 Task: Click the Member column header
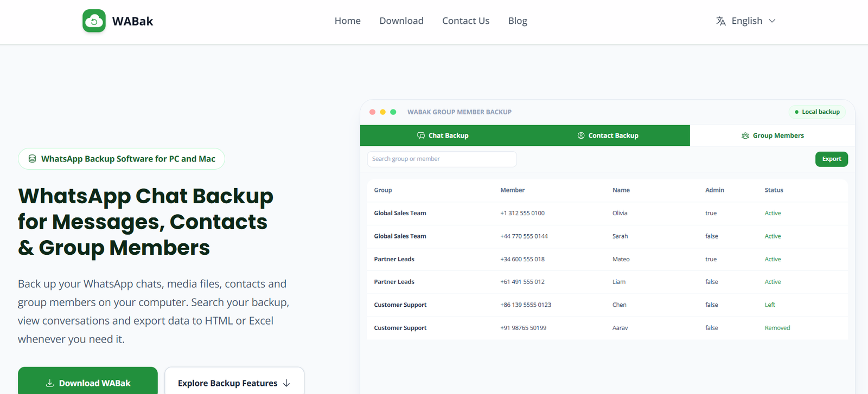click(513, 190)
